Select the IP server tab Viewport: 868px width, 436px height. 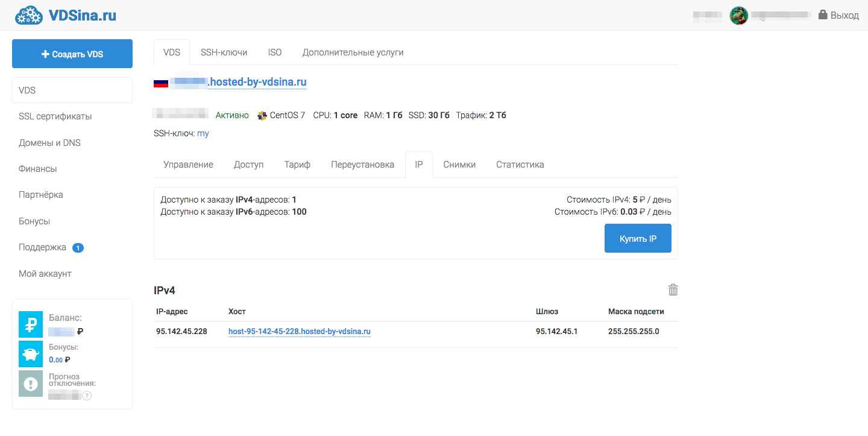(x=419, y=165)
